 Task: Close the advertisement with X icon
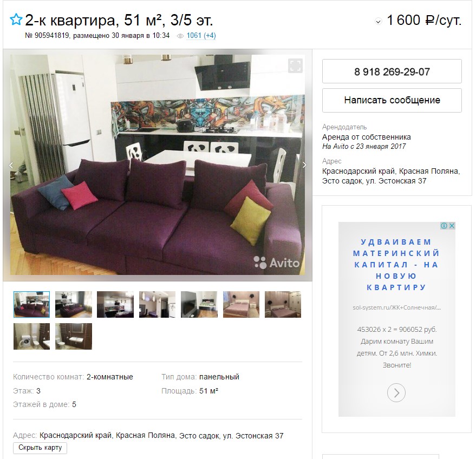point(452,225)
